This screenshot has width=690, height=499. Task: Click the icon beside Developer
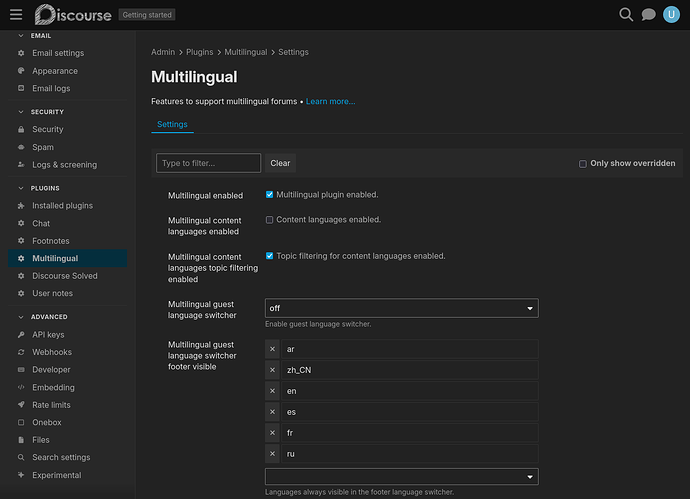(x=21, y=370)
